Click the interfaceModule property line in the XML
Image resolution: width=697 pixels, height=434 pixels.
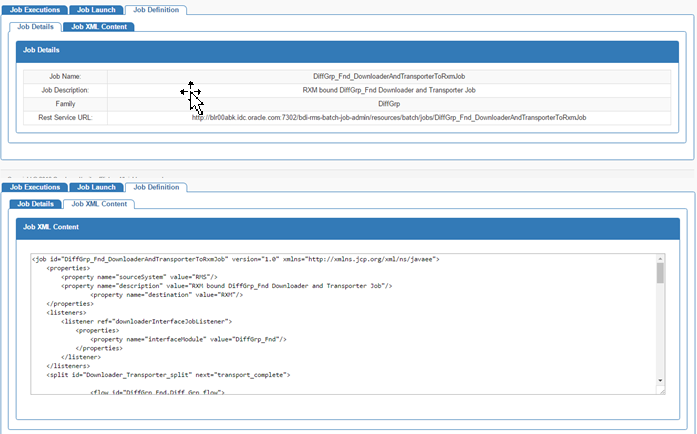point(188,339)
